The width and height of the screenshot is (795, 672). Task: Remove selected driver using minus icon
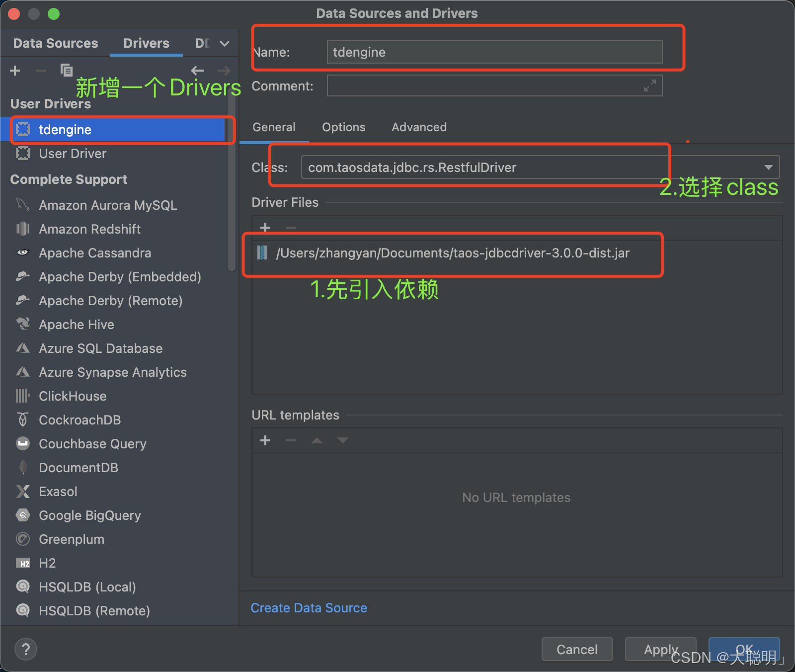pyautogui.click(x=41, y=70)
